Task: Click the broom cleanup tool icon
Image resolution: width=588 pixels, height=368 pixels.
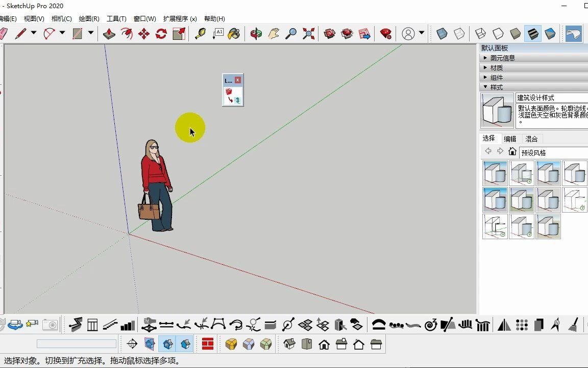Action: click(x=573, y=325)
